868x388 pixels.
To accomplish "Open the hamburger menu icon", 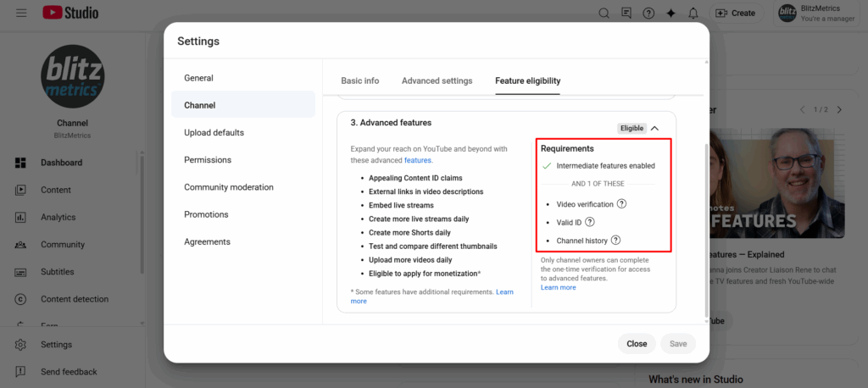I will coord(21,13).
